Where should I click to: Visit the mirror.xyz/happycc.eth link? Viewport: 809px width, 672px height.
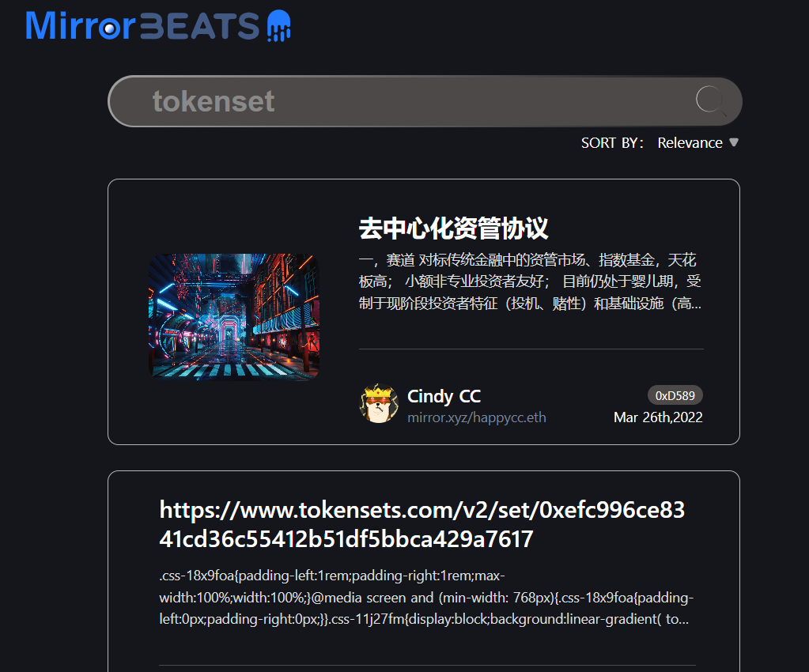(476, 417)
